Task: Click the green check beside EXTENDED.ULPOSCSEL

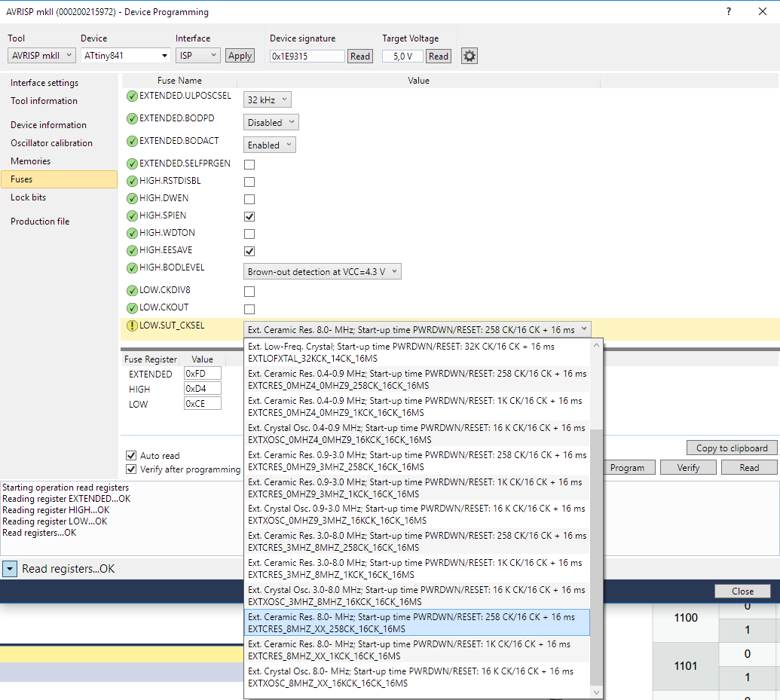Action: point(132,96)
